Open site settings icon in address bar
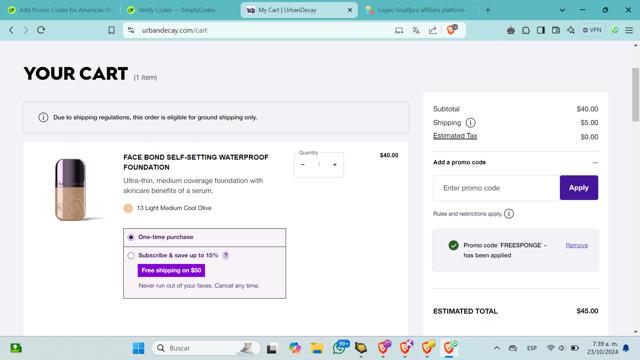The image size is (640, 360). 131,30
